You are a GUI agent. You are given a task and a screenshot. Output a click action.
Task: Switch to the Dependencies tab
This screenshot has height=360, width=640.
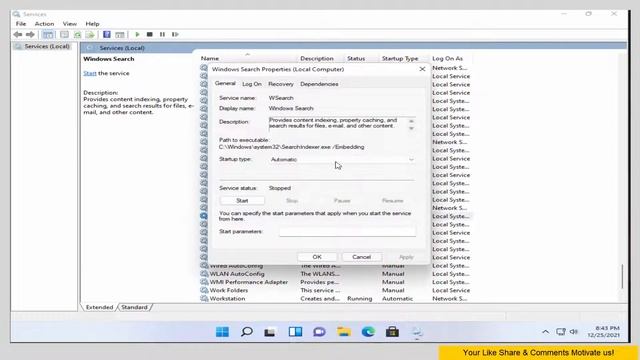tap(319, 84)
